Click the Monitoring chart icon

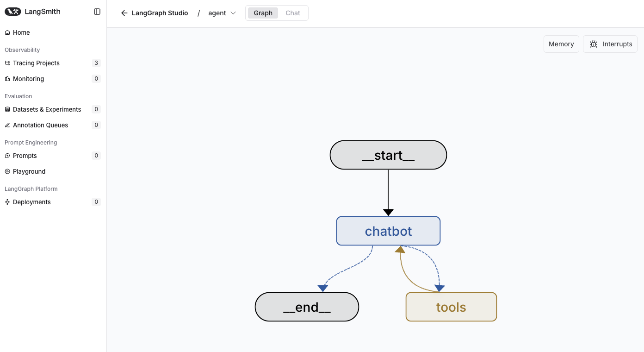click(x=7, y=79)
